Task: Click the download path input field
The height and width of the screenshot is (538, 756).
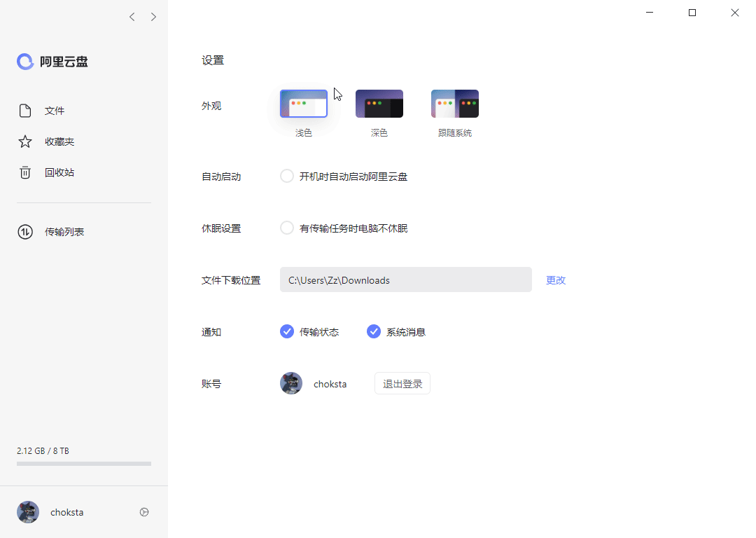Action: coord(406,280)
